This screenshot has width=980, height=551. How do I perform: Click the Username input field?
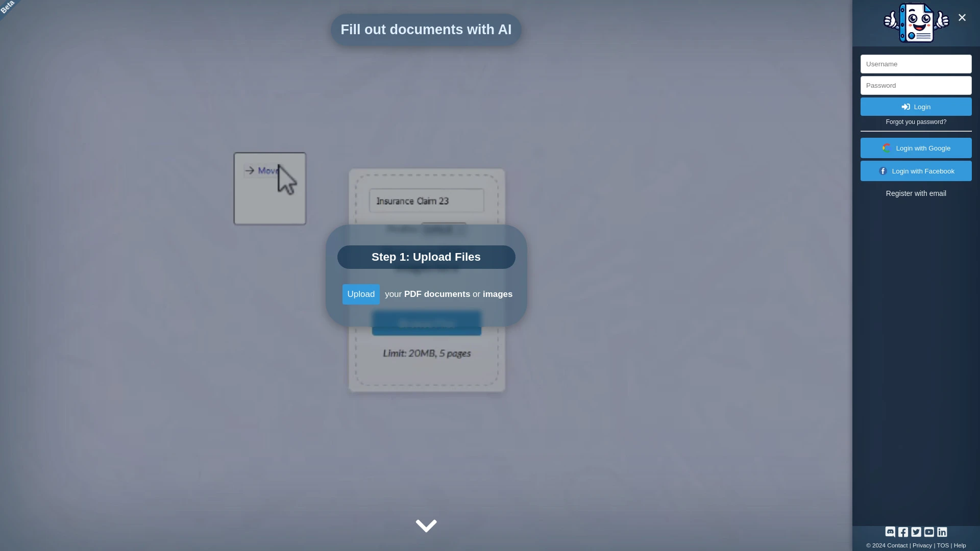click(x=916, y=64)
